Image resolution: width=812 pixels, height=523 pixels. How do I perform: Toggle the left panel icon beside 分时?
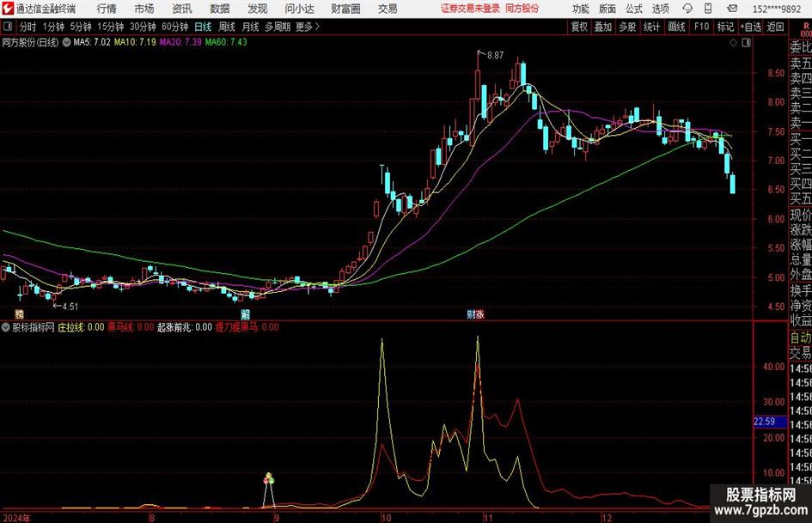(x=7, y=27)
